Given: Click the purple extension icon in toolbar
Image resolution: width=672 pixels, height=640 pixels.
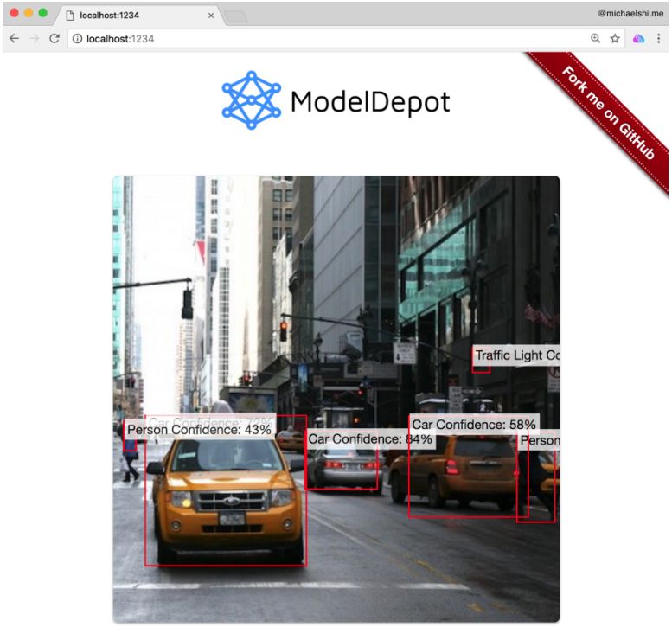Looking at the screenshot, I should pyautogui.click(x=638, y=39).
